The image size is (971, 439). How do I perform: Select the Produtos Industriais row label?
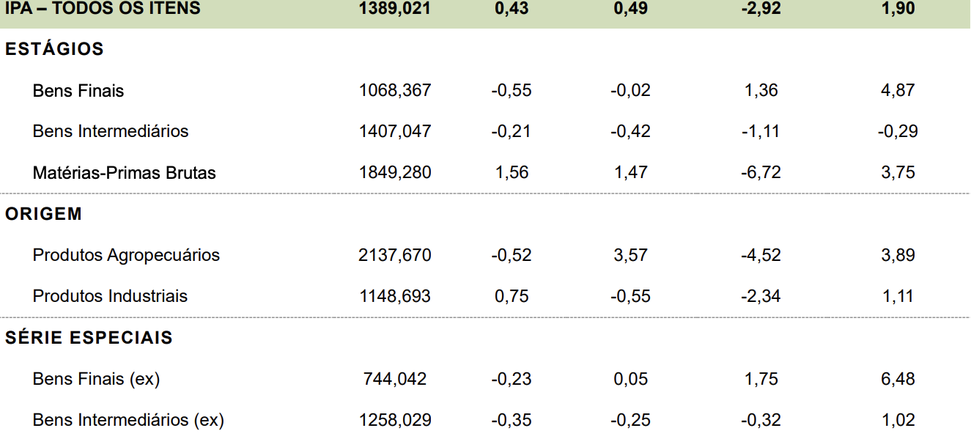(x=110, y=296)
